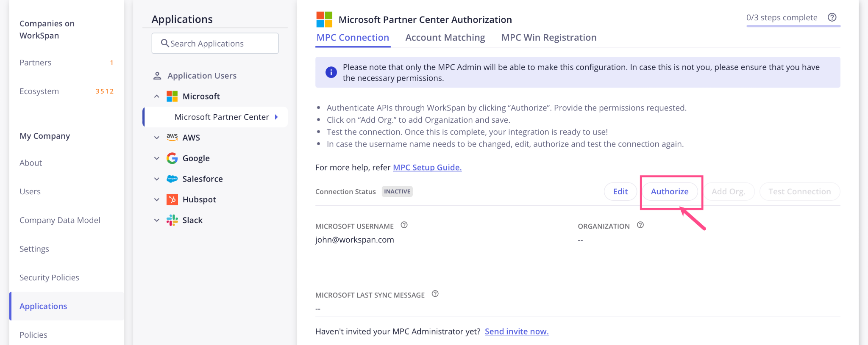Select Microsoft Partner Center item
Viewport: 868px width, 345px height.
click(x=215, y=117)
